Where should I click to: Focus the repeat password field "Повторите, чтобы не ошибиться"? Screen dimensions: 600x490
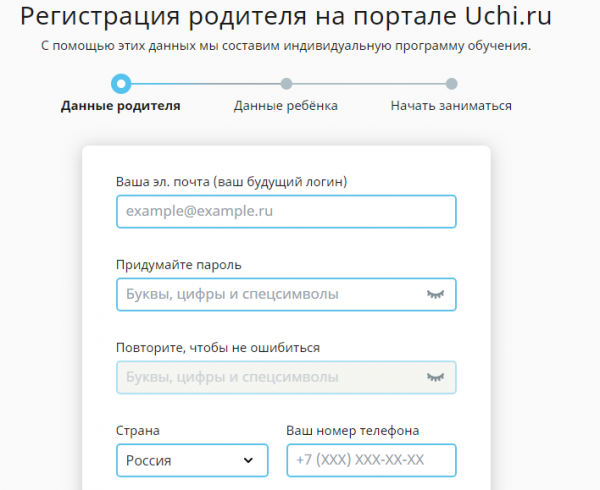click(286, 378)
